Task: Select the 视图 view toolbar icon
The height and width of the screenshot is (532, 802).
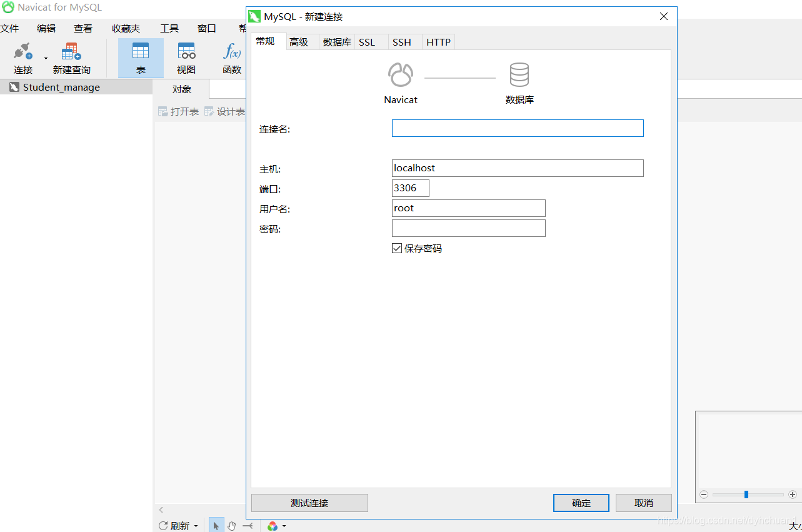Action: [186, 51]
